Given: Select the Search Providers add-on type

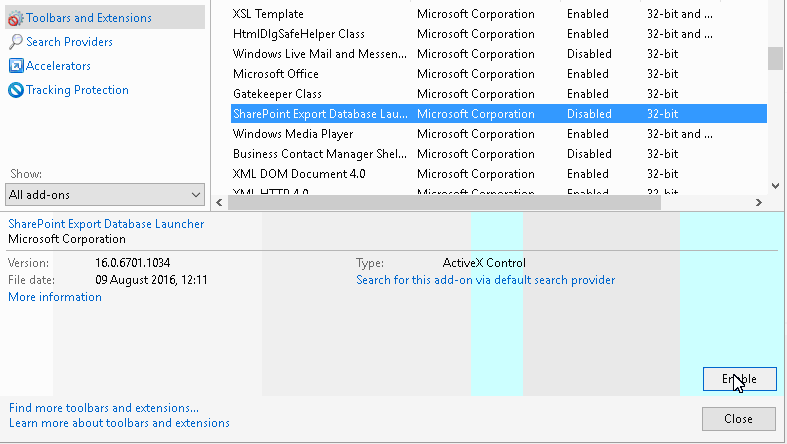Looking at the screenshot, I should click(x=69, y=42).
